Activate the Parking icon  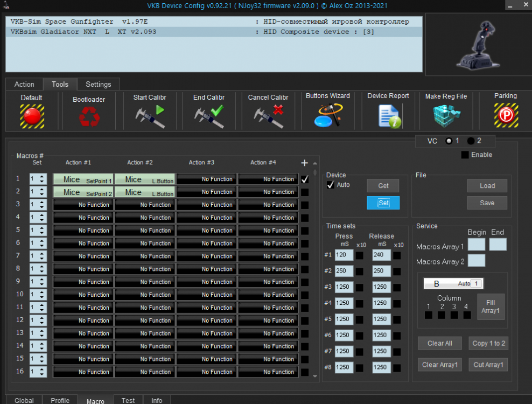[505, 115]
